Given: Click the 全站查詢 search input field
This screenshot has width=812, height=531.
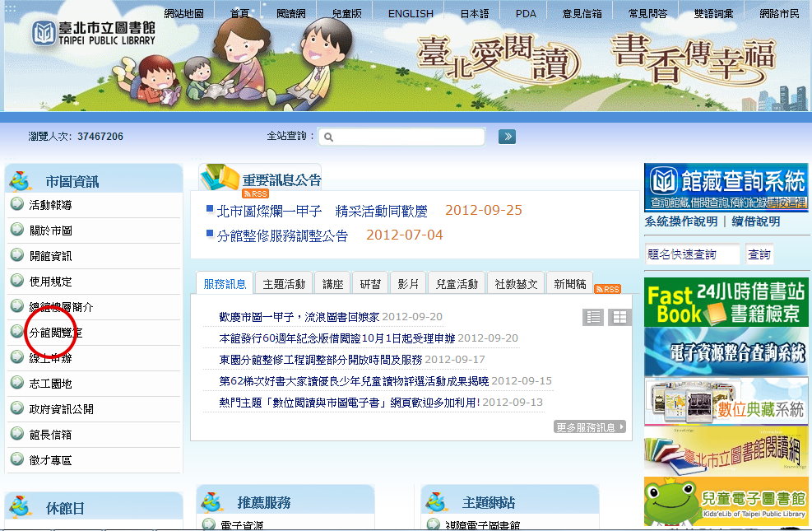Looking at the screenshot, I should coord(401,137).
